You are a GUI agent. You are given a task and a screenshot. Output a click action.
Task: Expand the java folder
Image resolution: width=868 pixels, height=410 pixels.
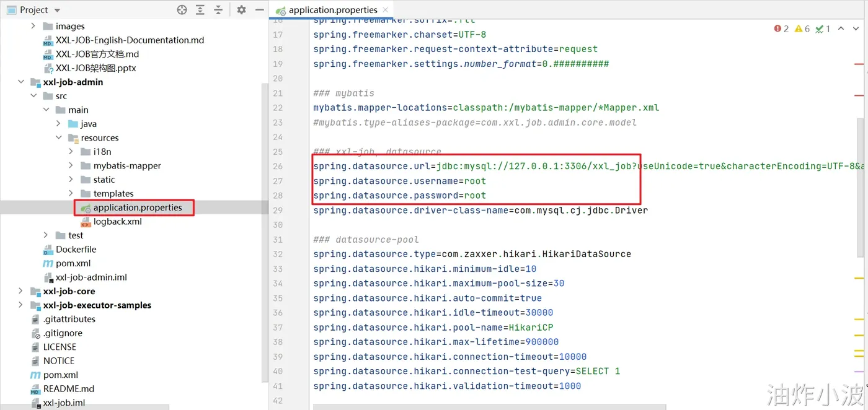click(59, 124)
